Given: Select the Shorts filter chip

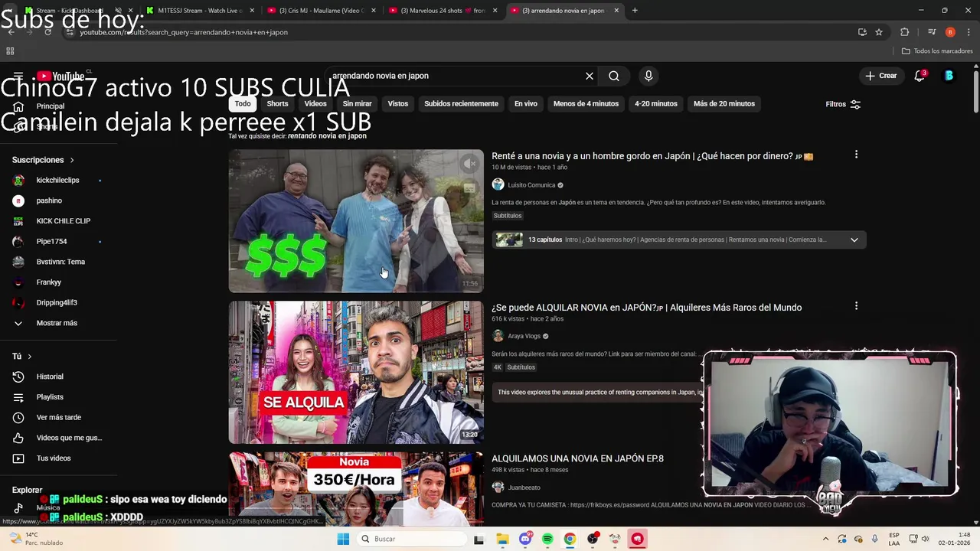Looking at the screenshot, I should coord(277,103).
